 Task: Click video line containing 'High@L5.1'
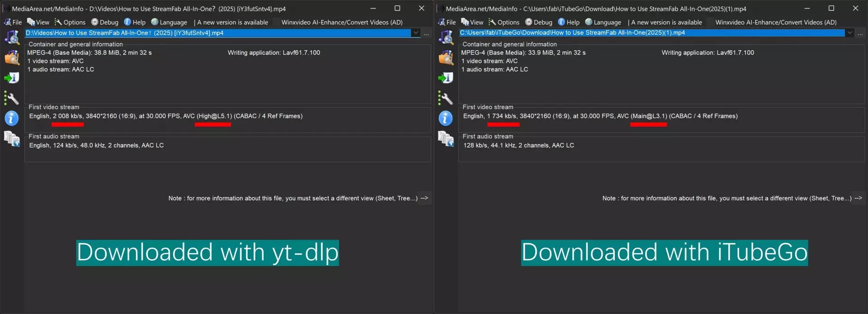tap(166, 116)
